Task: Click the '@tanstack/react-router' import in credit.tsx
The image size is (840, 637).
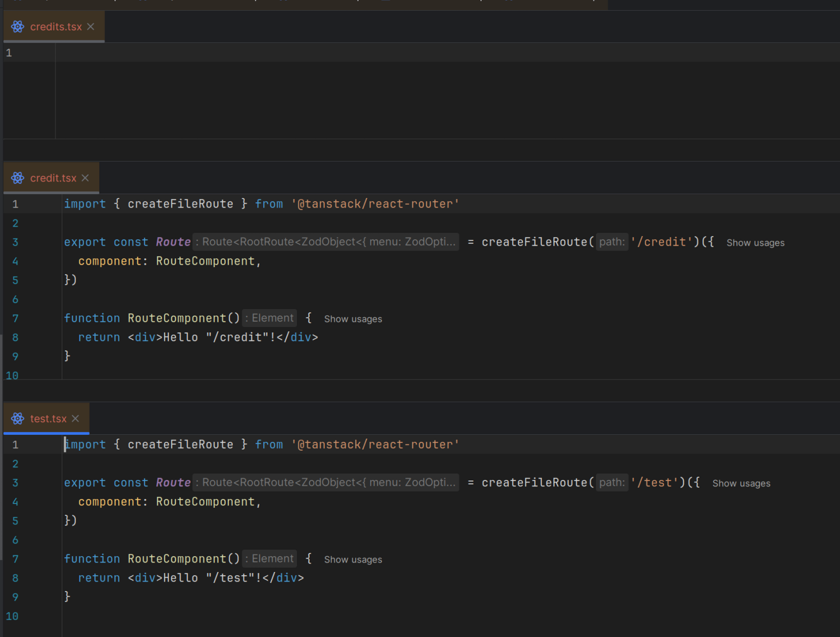Action: tap(375, 204)
